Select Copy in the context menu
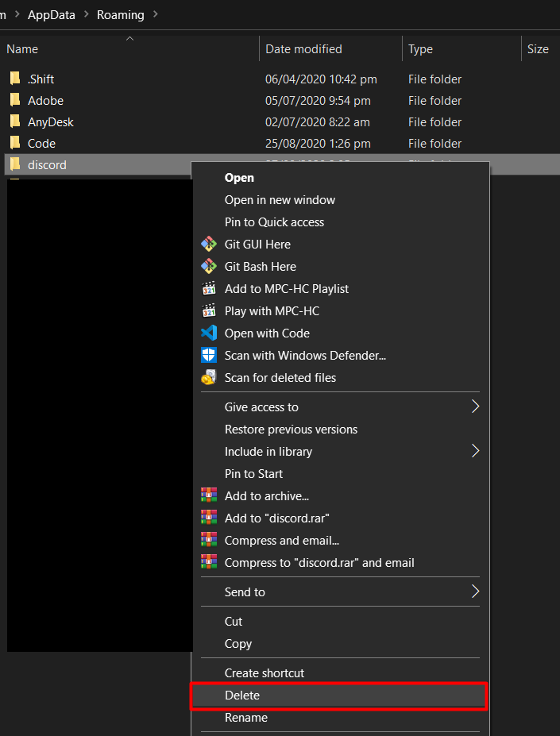The width and height of the screenshot is (560, 736). tap(340, 644)
